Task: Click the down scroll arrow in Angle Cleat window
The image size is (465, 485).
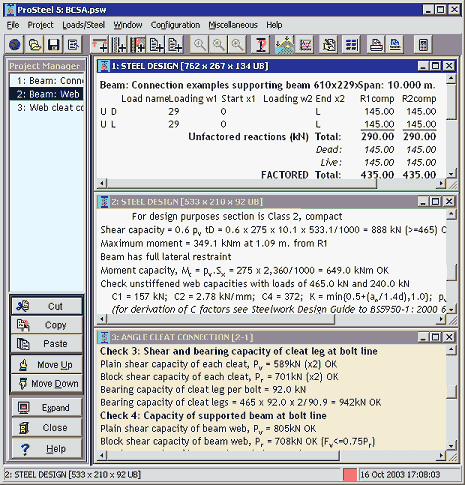Action: coord(451,446)
